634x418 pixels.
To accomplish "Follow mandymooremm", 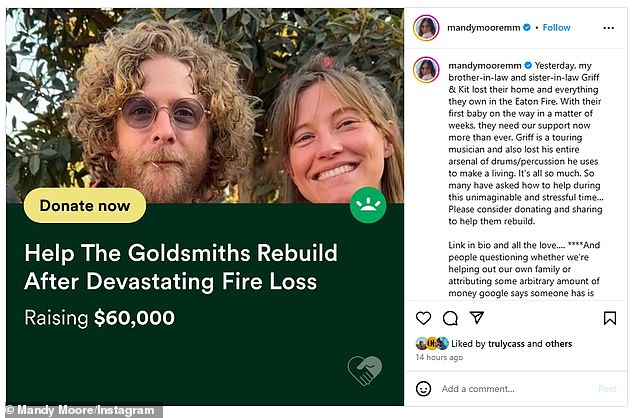I will click(556, 27).
